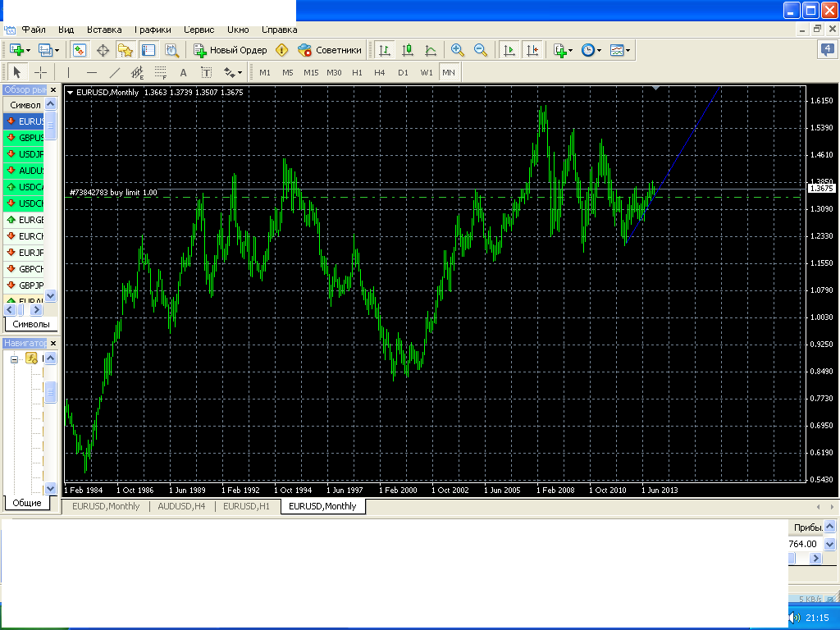
Task: Open the Strategy Tester magnifier icon
Action: pyautogui.click(x=171, y=50)
